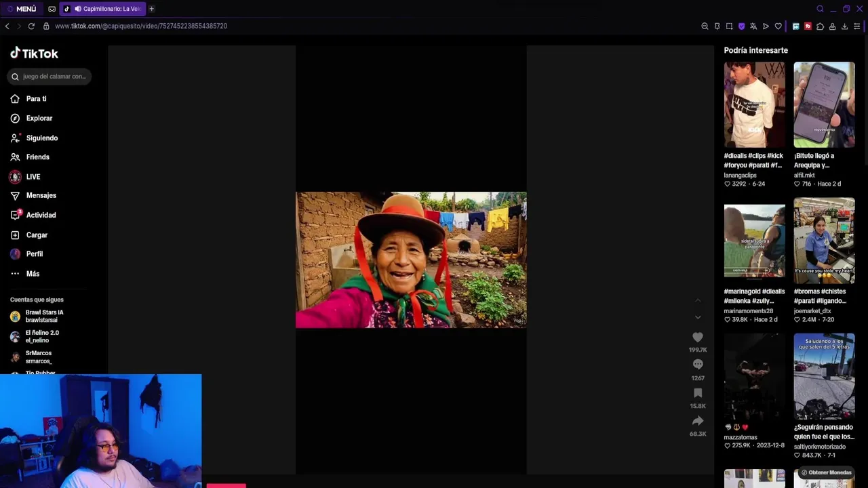
Task: Click the lanangaclips username
Action: 740,176
